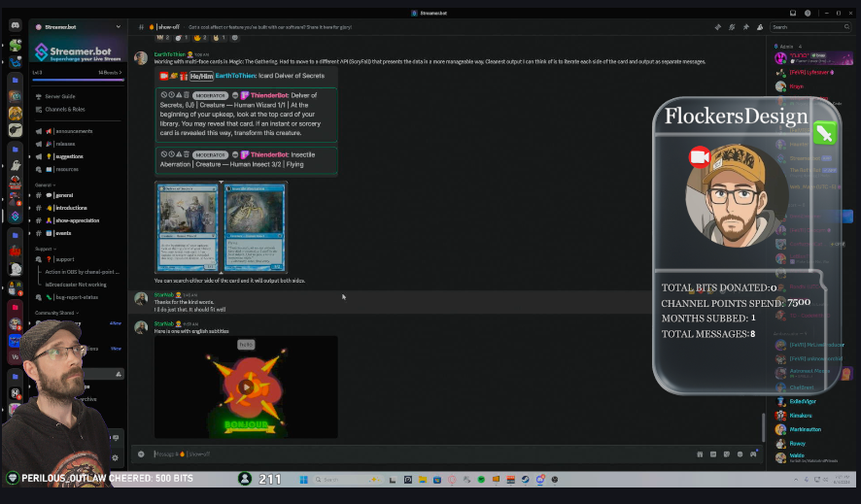This screenshot has width=861, height=504.
Task: Open notification settings bell in header
Action: [732, 27]
